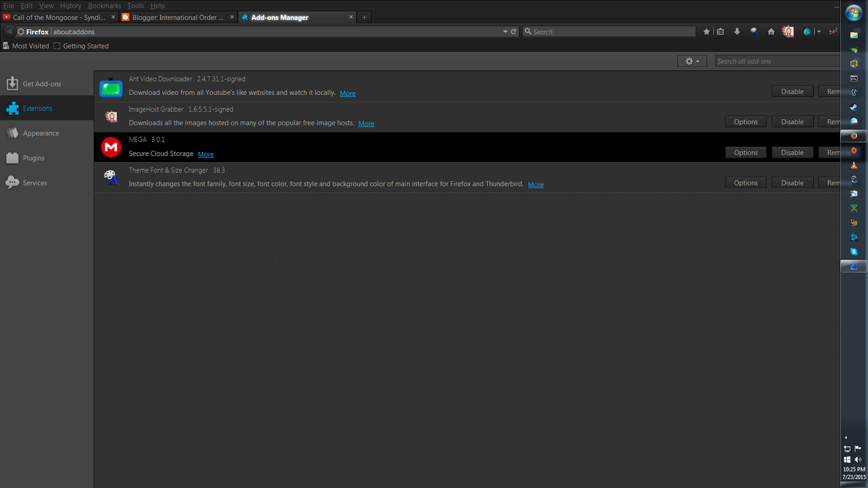The width and height of the screenshot is (868, 488).
Task: Expand the globe icon dropdown arrow
Action: coord(819,31)
